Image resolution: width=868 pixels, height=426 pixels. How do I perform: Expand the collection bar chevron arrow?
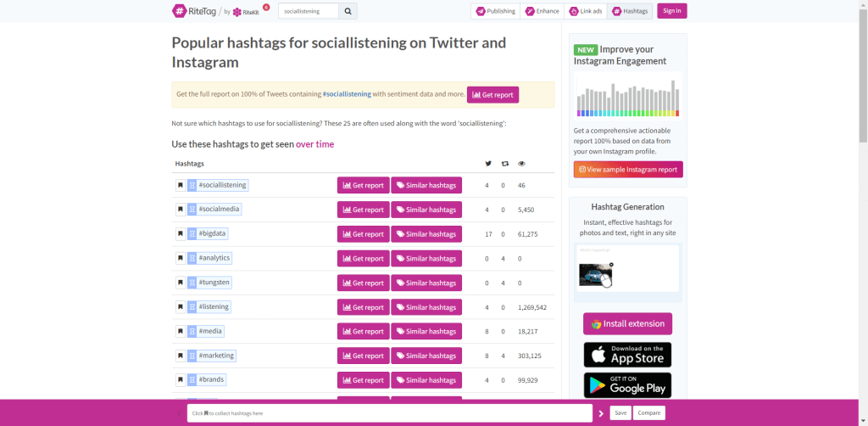point(601,413)
